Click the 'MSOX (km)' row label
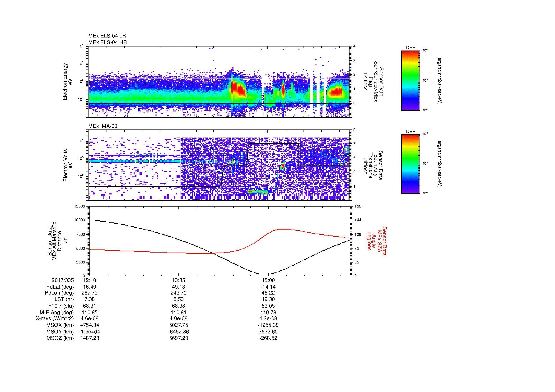555x392 pixels. 60,325
